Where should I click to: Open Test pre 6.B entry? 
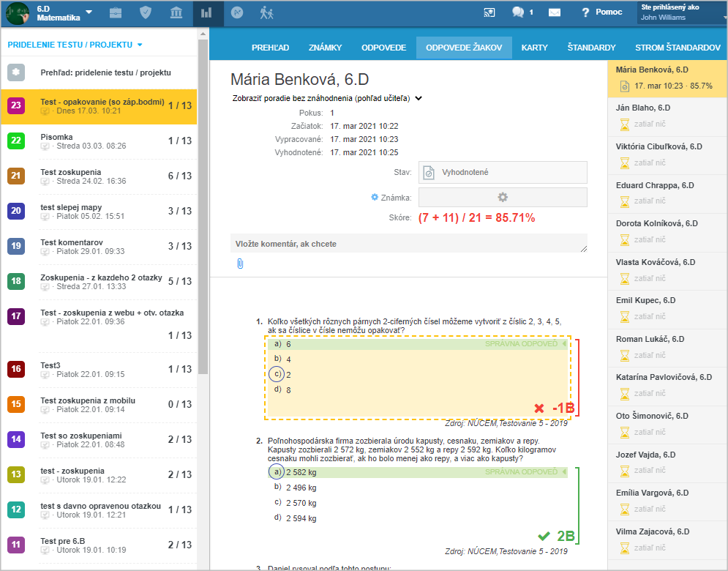tap(99, 545)
